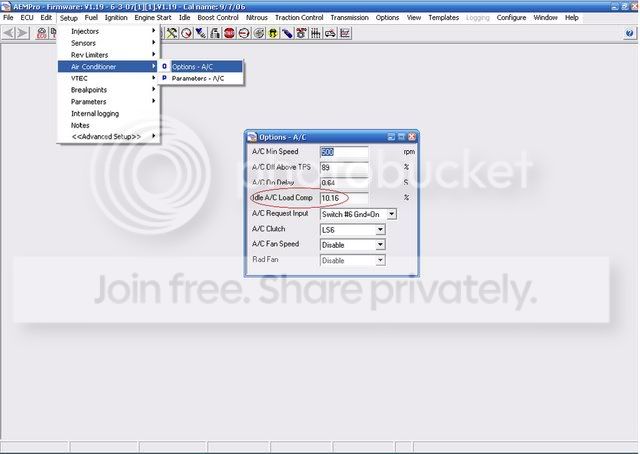Choose Internal logging in Setup menu
The height and width of the screenshot is (454, 640).
95,113
